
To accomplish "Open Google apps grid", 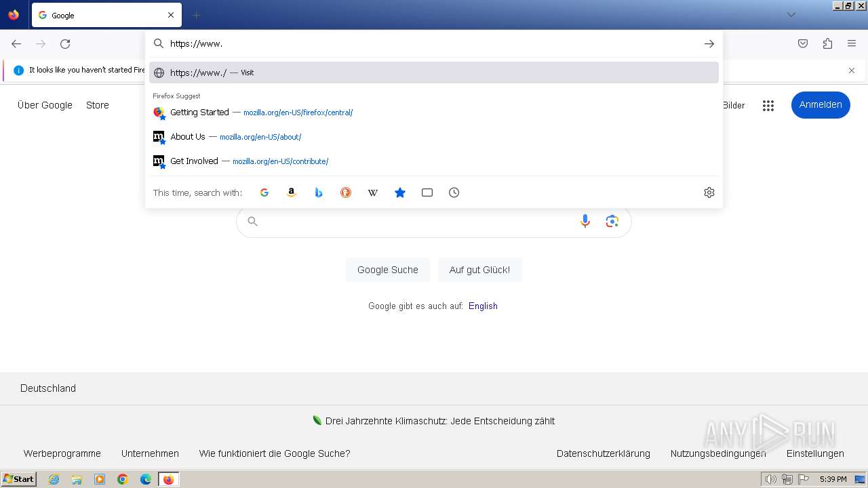I will point(768,105).
